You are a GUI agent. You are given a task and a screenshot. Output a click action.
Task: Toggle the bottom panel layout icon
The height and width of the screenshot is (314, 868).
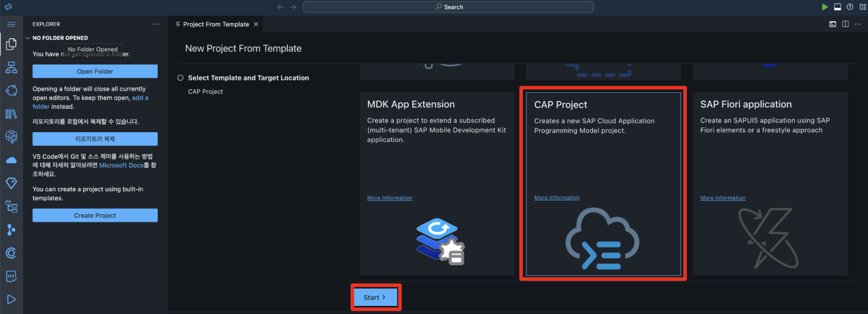(838, 7)
